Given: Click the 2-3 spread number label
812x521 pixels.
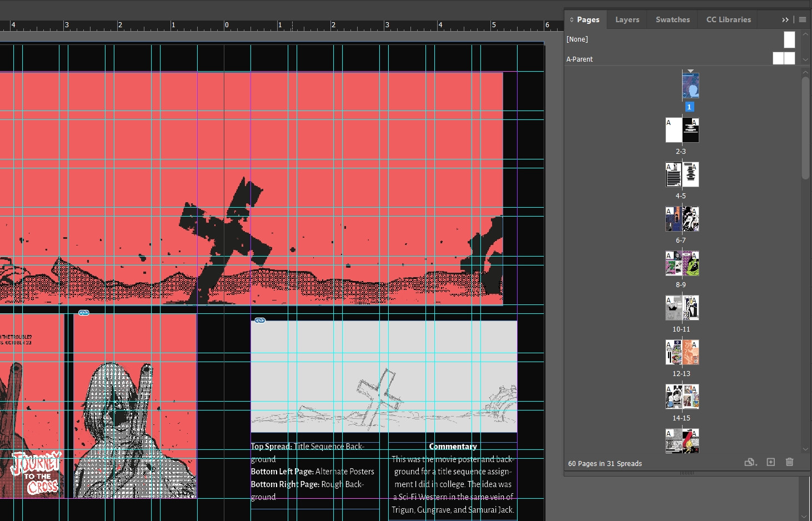Looking at the screenshot, I should pos(681,152).
